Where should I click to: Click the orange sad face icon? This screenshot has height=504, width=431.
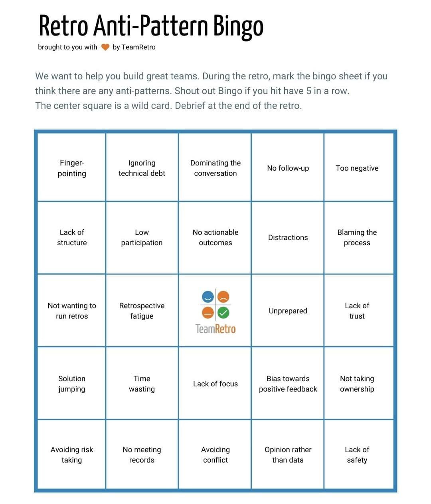(223, 297)
